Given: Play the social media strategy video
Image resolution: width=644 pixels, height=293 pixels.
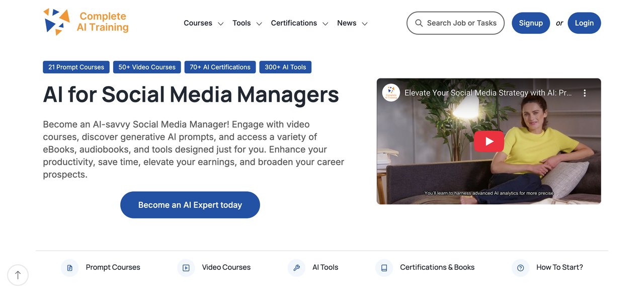Looking at the screenshot, I should click(489, 141).
